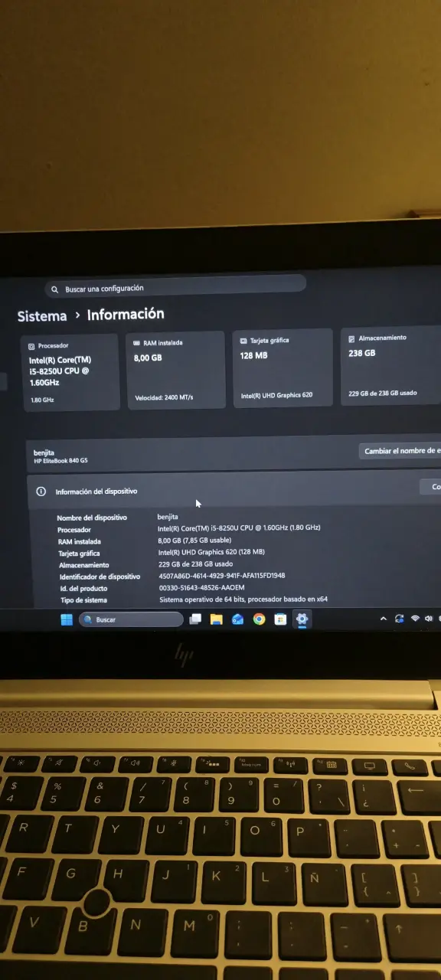This screenshot has height=980, width=441.
Task: Click '229 GB de 238 GB usado' row value
Action: coord(194,564)
